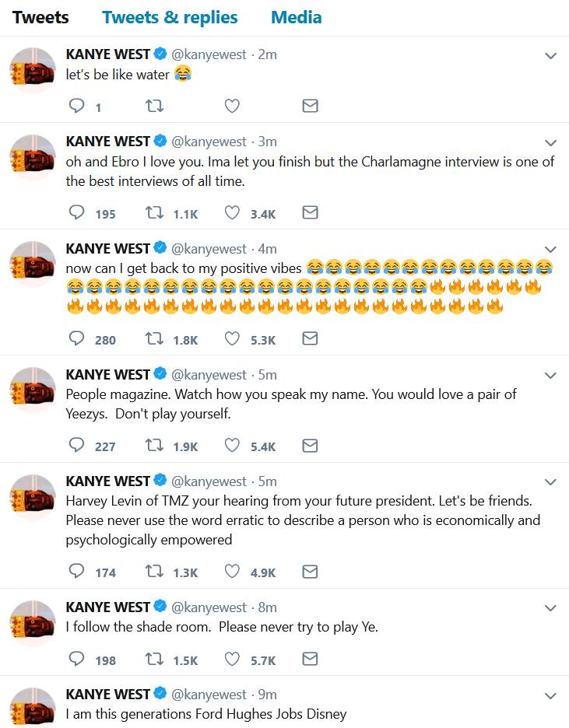The image size is (569, 728).
Task: Send the People magazine tweet via direct message
Action: 310,446
